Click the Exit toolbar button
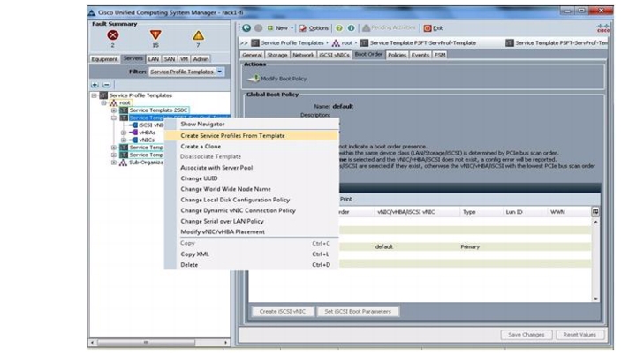The image size is (621, 364). pyautogui.click(x=433, y=28)
